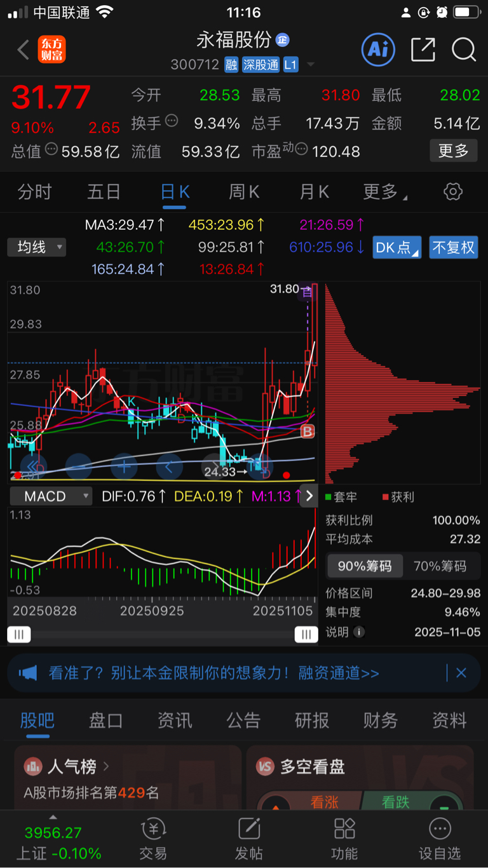Image resolution: width=488 pixels, height=868 pixels.
Task: Tap 看涨 bullish vote button
Action: click(x=324, y=803)
